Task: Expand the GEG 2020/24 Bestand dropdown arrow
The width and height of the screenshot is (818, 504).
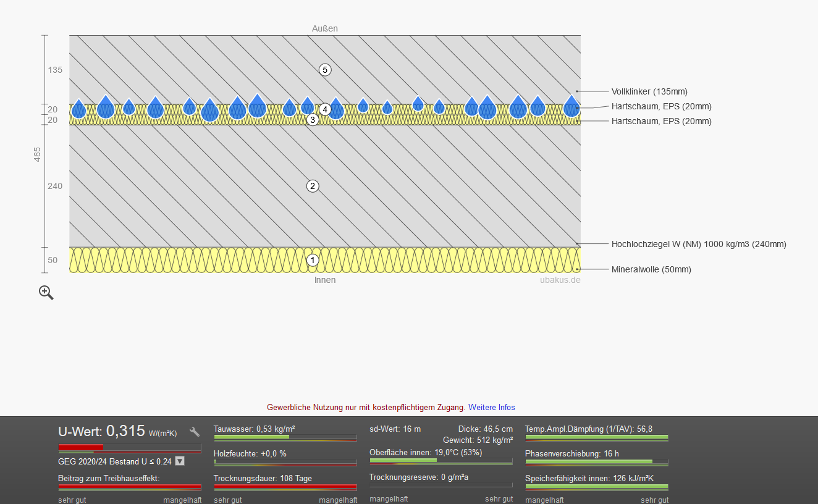Action: (x=180, y=461)
